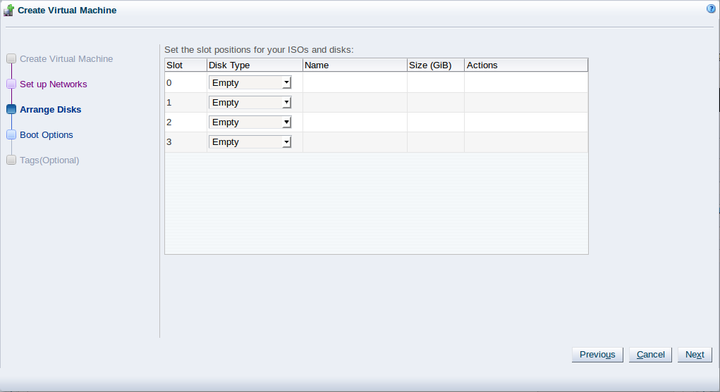The height and width of the screenshot is (392, 720).
Task: Proceed with the Next button
Action: [x=695, y=354]
